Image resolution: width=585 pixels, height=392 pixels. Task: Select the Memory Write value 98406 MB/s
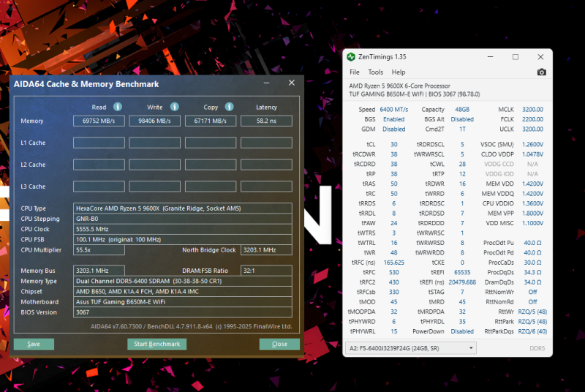coord(154,121)
